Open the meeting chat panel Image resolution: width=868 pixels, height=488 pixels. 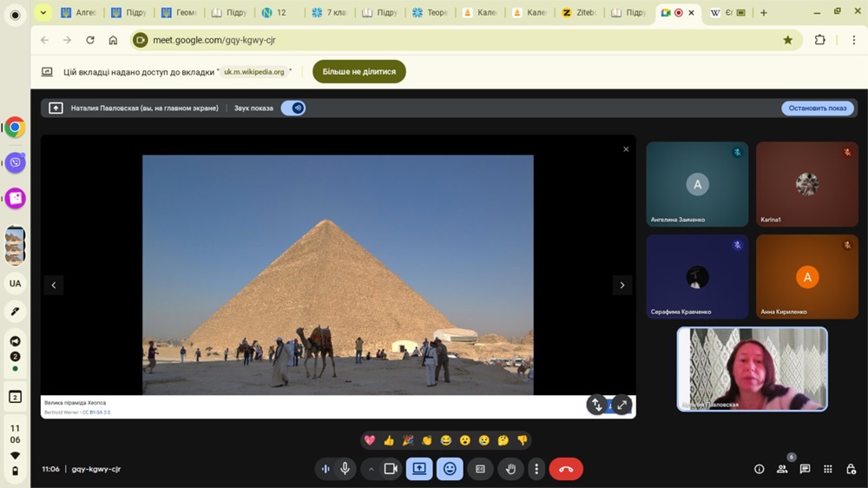point(805,469)
